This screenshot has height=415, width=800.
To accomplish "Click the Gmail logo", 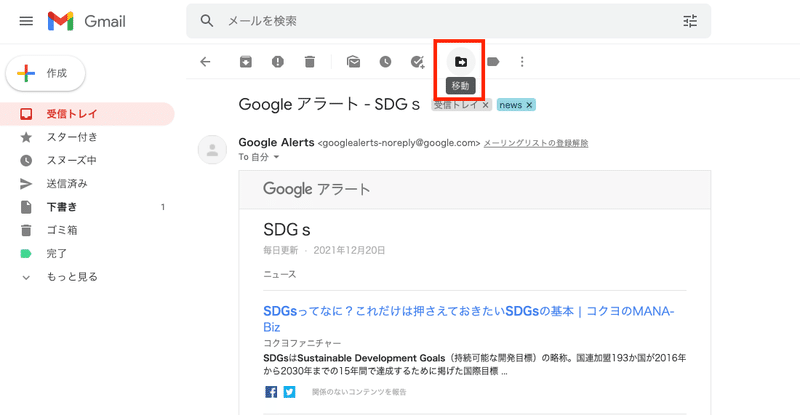I will pyautogui.click(x=87, y=21).
